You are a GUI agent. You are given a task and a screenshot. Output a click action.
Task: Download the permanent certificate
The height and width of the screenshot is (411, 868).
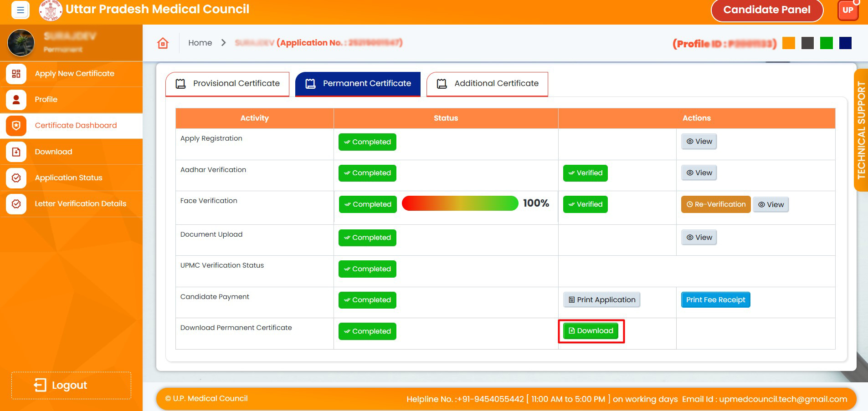[591, 331]
